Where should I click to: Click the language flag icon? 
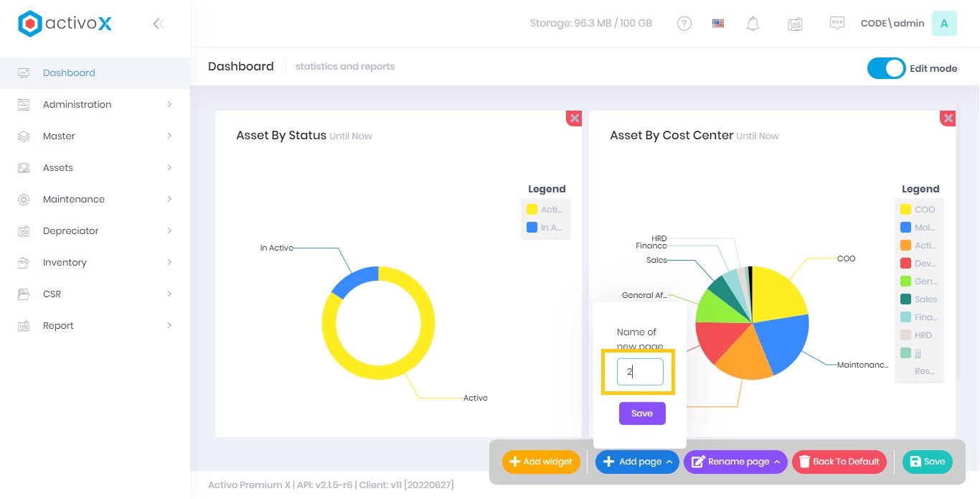click(718, 24)
